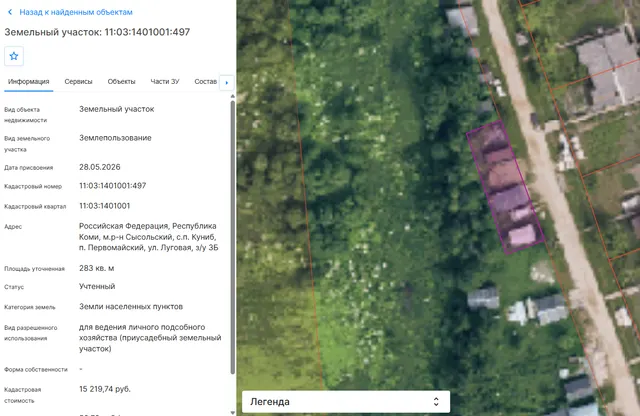Click the Легенда up-down chevron icon
Viewport: 640px width, 416px height.
(436, 402)
